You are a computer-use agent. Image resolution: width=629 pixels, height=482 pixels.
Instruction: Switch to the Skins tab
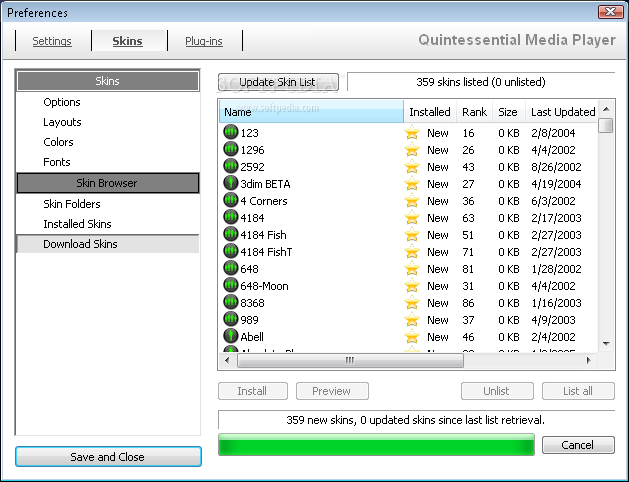tap(127, 41)
